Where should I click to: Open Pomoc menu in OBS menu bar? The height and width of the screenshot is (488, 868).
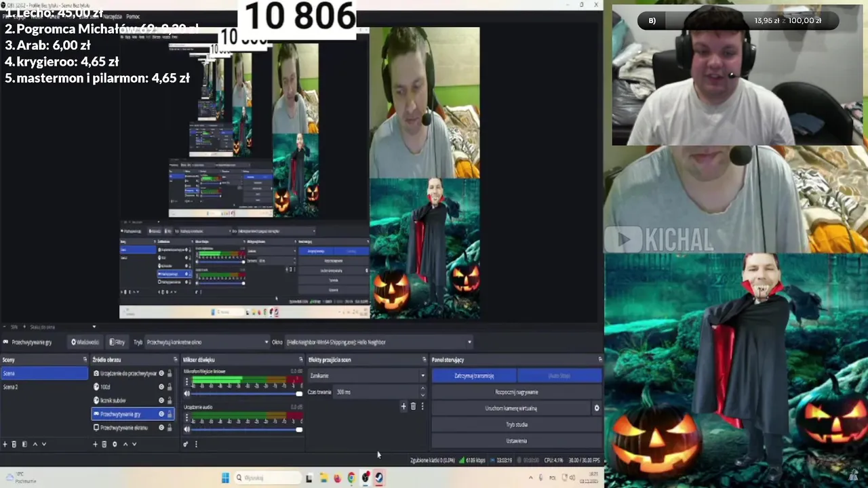[x=133, y=16]
